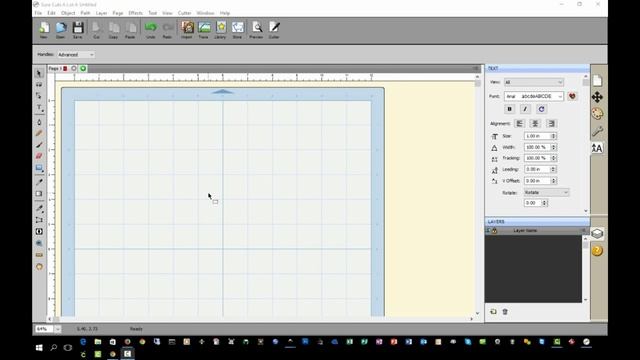Viewport: 640px width, 360px height.
Task: Refresh the font list
Action: pyautogui.click(x=541, y=109)
